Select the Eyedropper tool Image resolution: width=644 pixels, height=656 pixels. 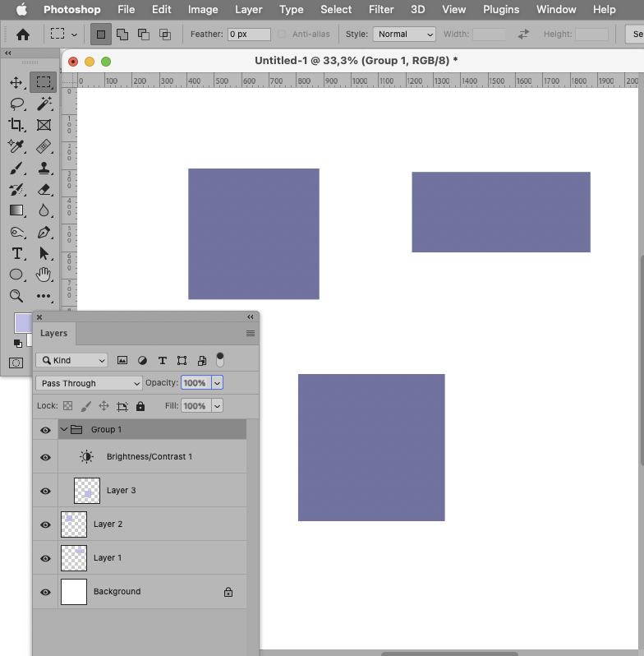[x=16, y=146]
